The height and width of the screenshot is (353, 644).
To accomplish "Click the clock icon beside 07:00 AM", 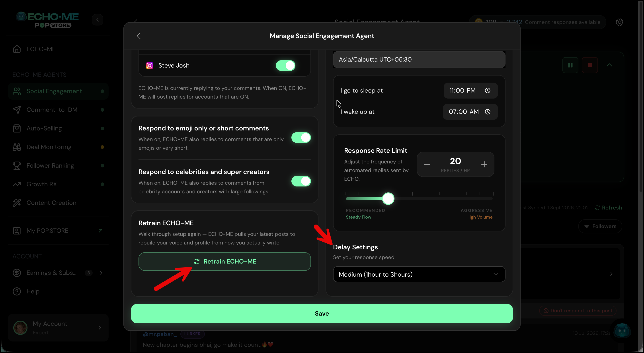I will point(487,112).
